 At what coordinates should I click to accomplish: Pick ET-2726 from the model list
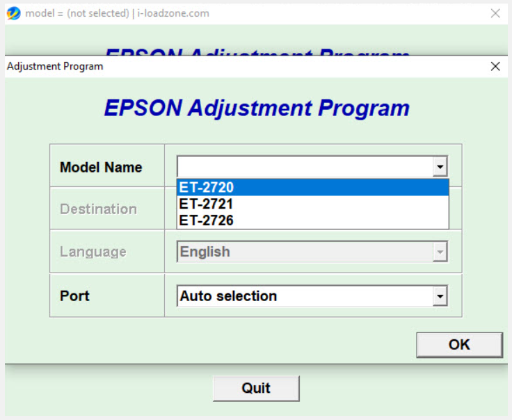coord(313,220)
